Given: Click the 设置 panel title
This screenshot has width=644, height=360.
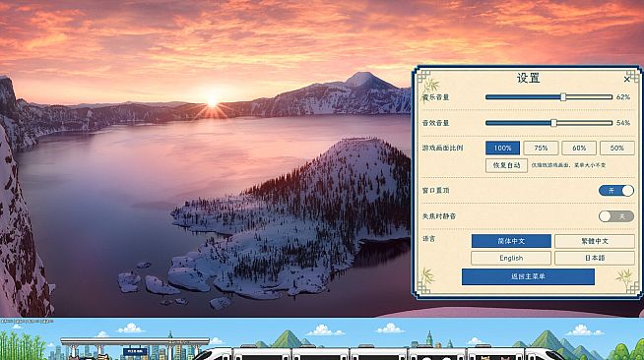Looking at the screenshot, I should point(528,79).
